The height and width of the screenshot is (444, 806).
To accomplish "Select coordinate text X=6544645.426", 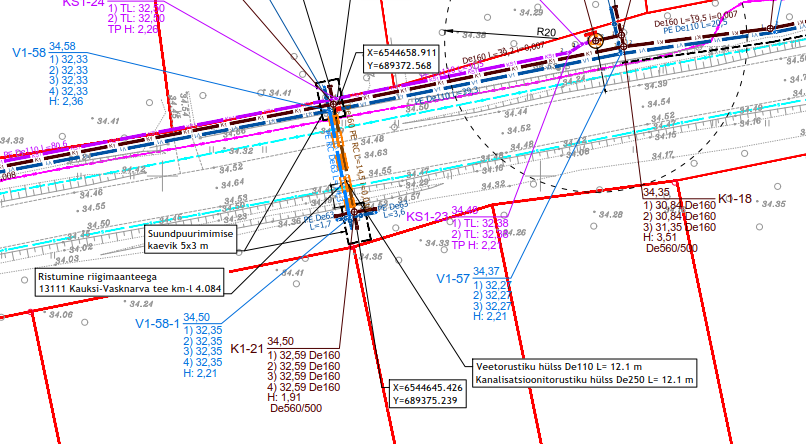I will (x=428, y=387).
